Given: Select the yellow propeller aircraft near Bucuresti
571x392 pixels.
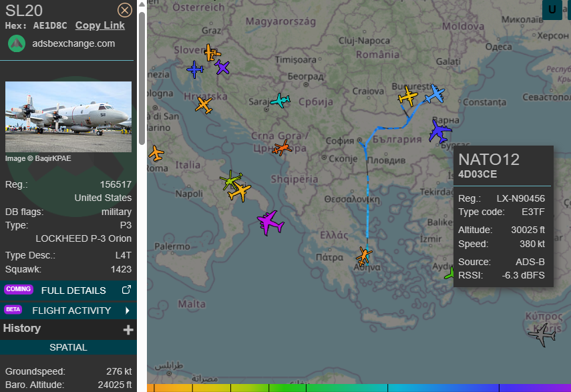Looking at the screenshot, I should tap(408, 96).
